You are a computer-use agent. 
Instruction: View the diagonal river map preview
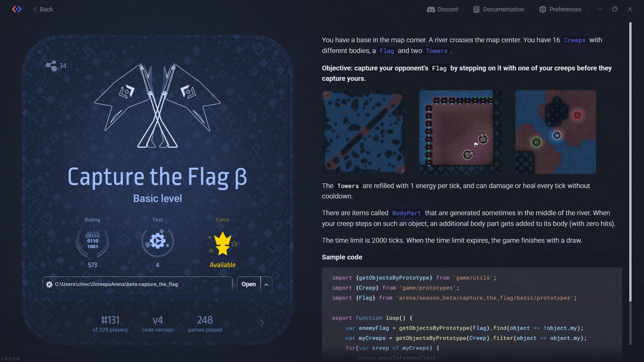(364, 132)
